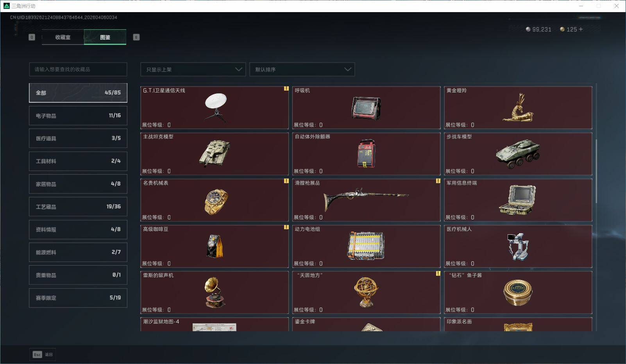Switch to the 收藏室 tab
626x364 pixels.
[x=63, y=37]
